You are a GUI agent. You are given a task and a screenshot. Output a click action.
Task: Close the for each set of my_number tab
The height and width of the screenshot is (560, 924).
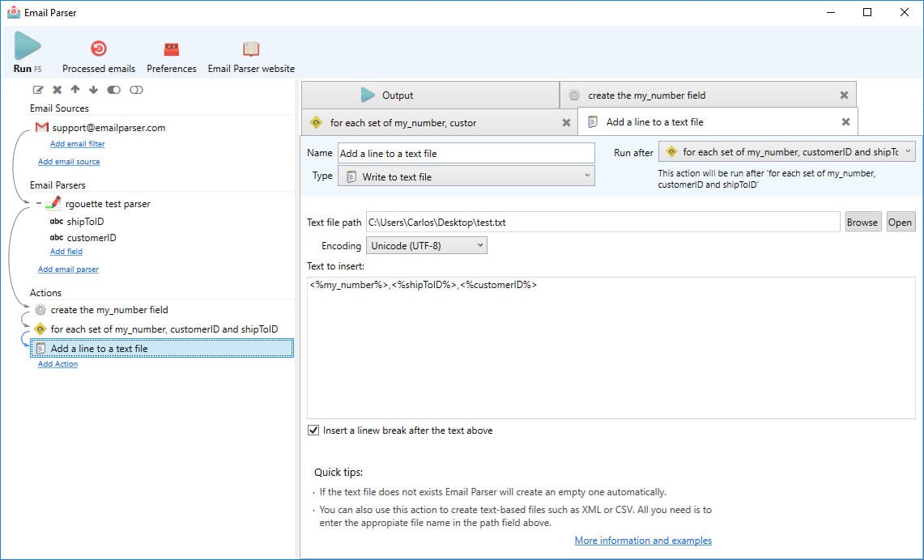pyautogui.click(x=566, y=122)
